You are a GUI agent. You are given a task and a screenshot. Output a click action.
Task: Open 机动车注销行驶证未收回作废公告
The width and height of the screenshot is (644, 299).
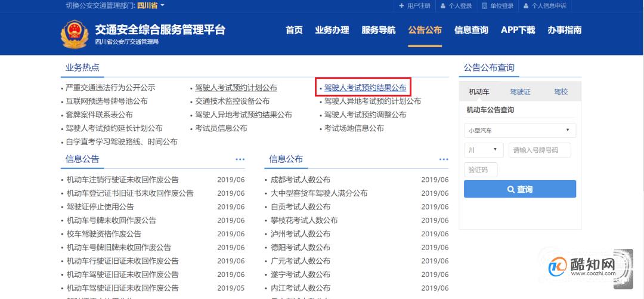(122, 180)
